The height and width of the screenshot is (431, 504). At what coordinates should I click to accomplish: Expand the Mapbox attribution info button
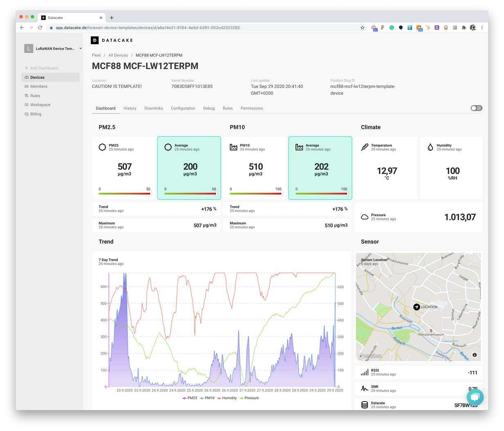474,355
